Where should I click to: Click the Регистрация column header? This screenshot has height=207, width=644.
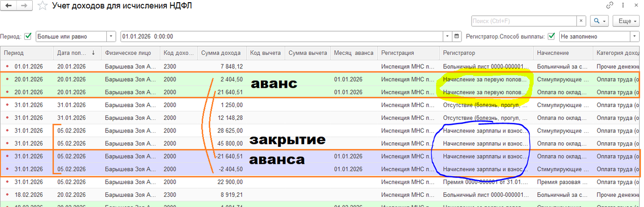pos(408,53)
